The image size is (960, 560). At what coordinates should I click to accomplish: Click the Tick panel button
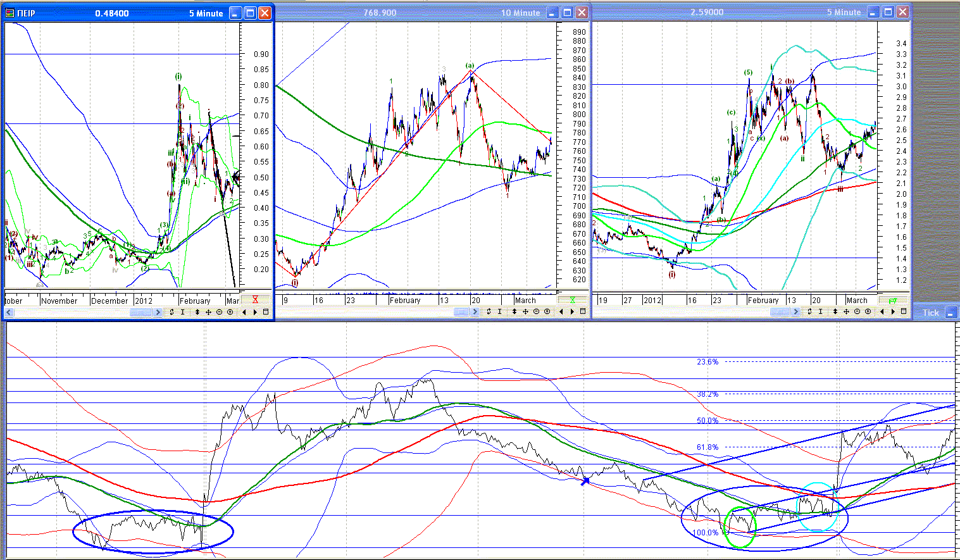[931, 313]
